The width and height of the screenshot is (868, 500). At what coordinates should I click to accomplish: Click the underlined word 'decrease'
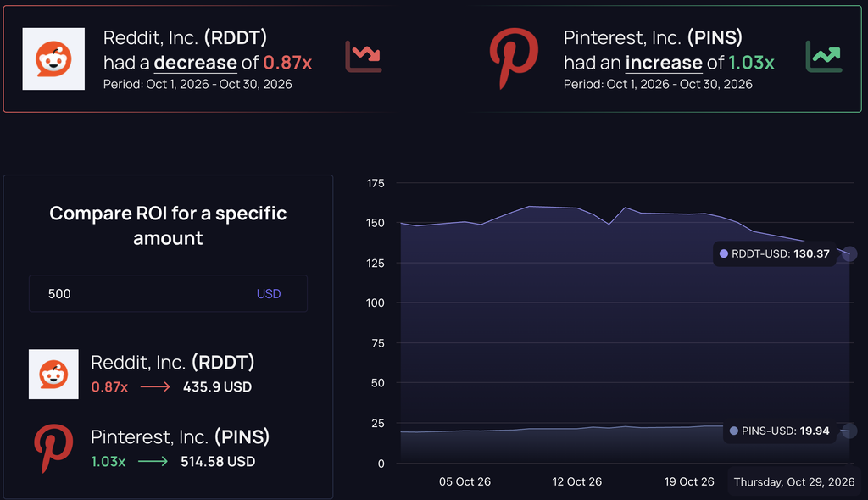click(x=196, y=63)
